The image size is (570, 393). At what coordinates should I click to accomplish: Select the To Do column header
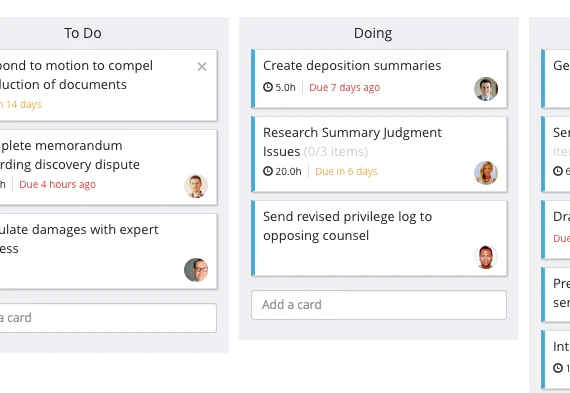tap(83, 33)
